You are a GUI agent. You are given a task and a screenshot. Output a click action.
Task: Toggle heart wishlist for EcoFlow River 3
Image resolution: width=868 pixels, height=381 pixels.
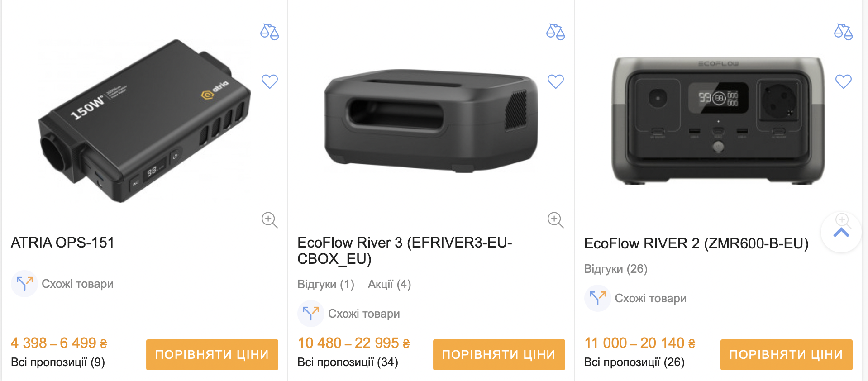(x=556, y=81)
